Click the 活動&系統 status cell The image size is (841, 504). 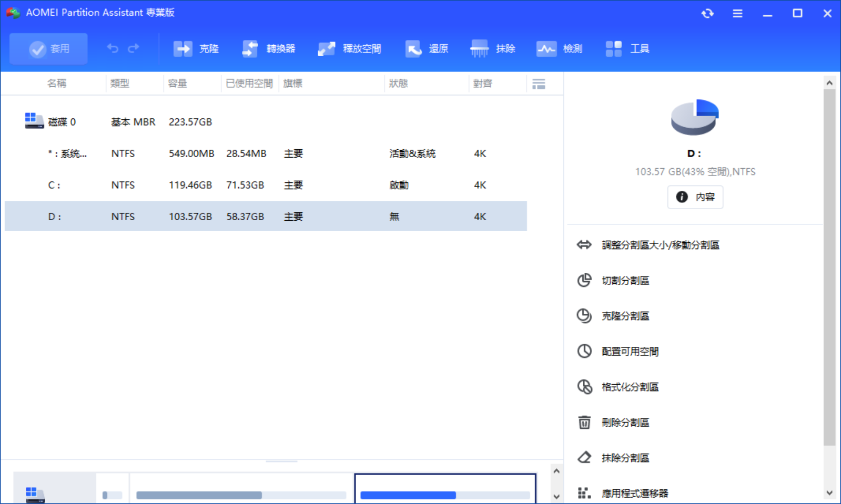(x=412, y=153)
